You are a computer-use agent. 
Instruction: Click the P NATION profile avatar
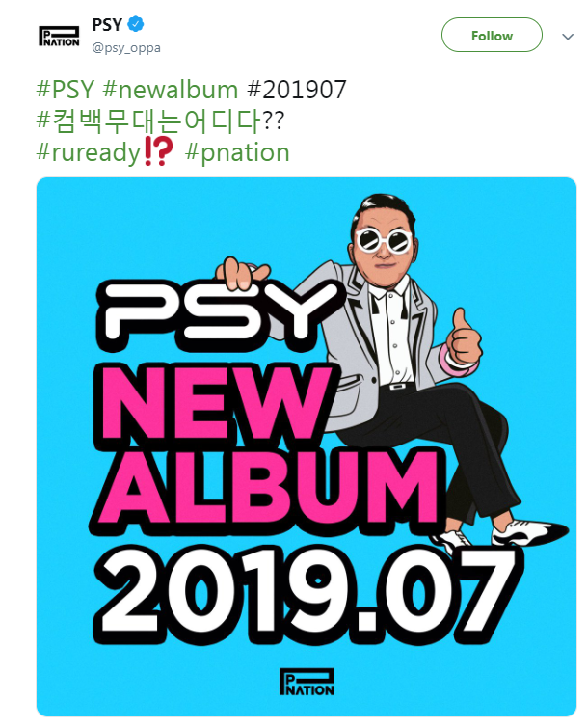point(59,37)
